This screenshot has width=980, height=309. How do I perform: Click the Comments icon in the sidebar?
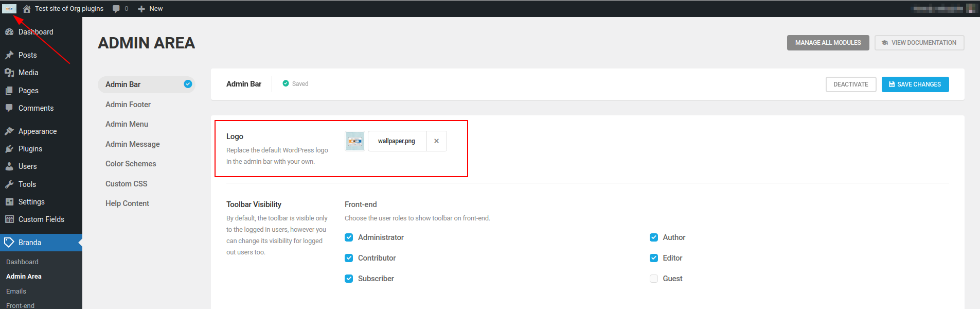9,108
